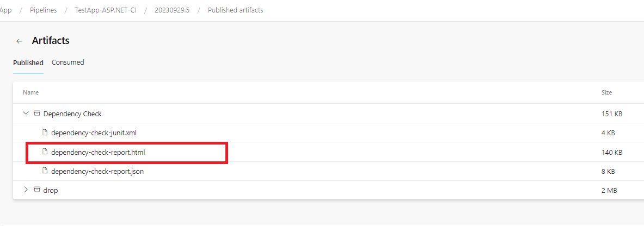Image resolution: width=644 pixels, height=226 pixels.
Task: Select the Published tab
Action: coord(28,62)
